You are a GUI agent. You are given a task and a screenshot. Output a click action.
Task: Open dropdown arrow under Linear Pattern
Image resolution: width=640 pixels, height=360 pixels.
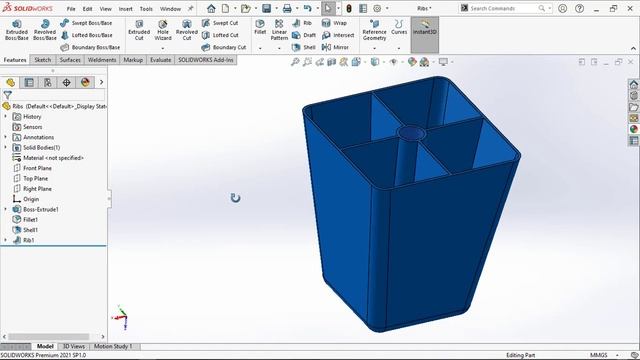coord(279,48)
